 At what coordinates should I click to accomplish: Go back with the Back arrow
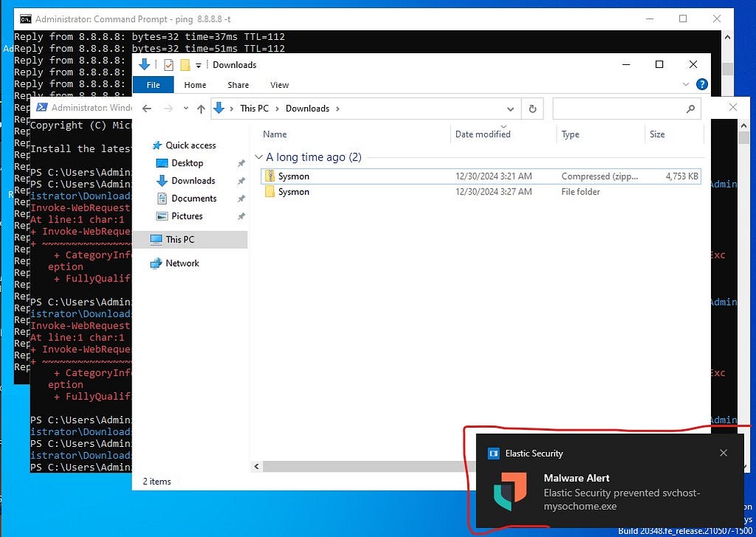[147, 109]
